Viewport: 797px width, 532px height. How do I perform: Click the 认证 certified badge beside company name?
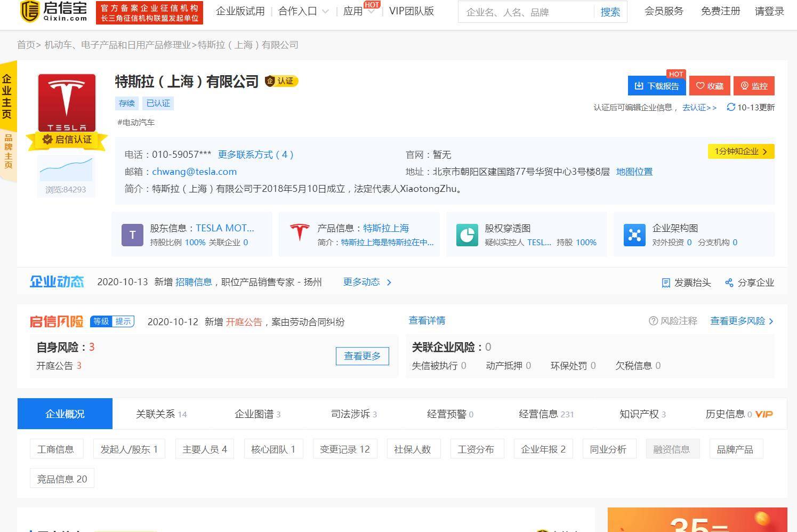point(281,81)
